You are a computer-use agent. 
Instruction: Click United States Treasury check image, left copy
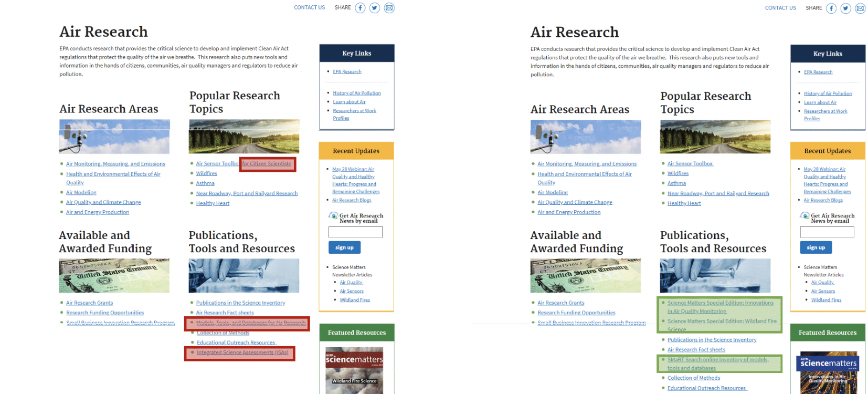114,276
